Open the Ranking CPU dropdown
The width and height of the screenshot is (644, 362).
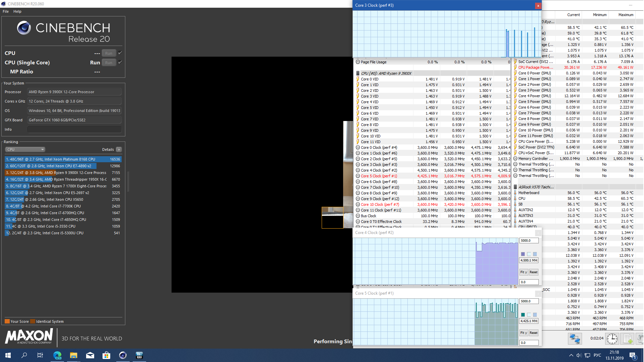pyautogui.click(x=25, y=149)
